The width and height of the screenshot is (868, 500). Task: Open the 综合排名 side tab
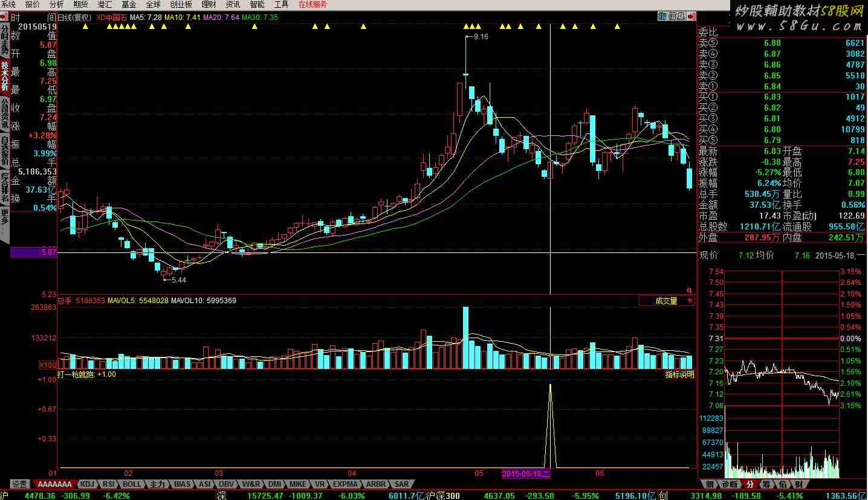[4, 188]
